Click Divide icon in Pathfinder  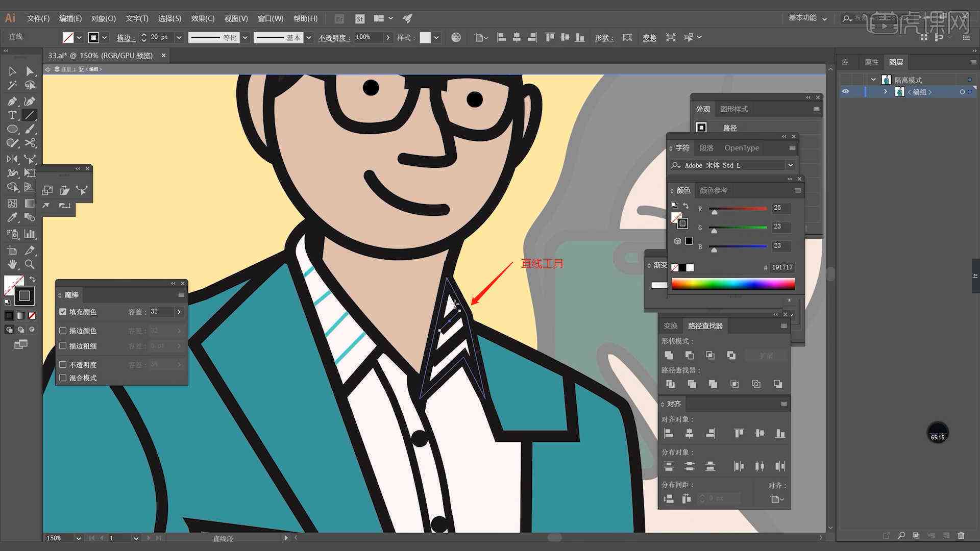(670, 384)
